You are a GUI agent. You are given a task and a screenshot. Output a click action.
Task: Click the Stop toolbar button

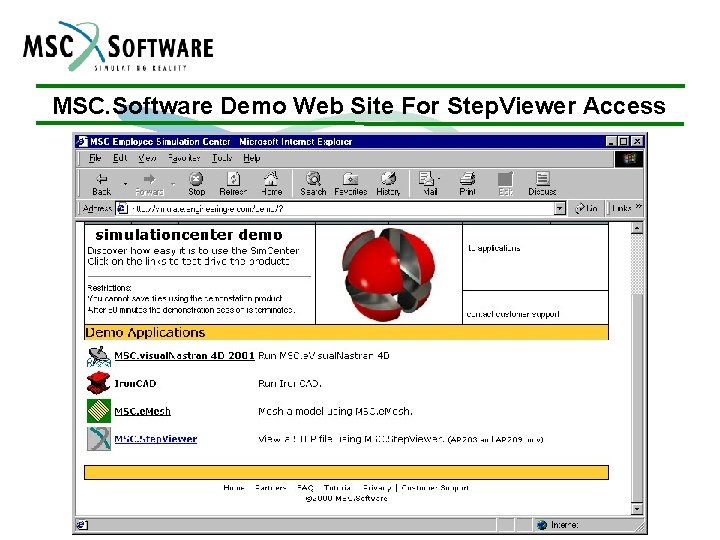coord(197,184)
